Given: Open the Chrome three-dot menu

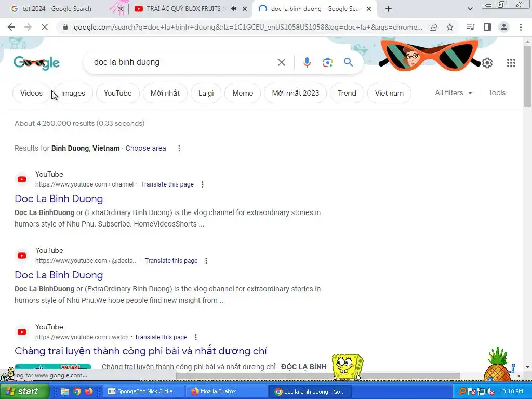Looking at the screenshot, I should 521,27.
